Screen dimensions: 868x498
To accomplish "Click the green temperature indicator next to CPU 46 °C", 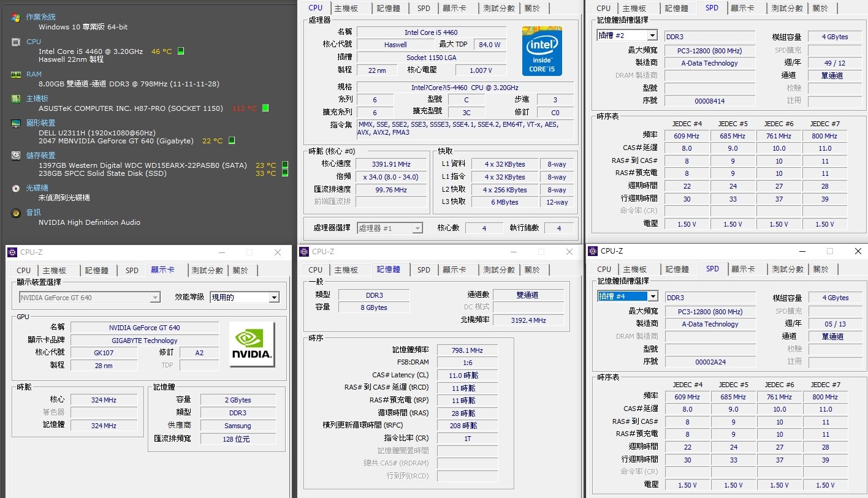I will point(181,51).
